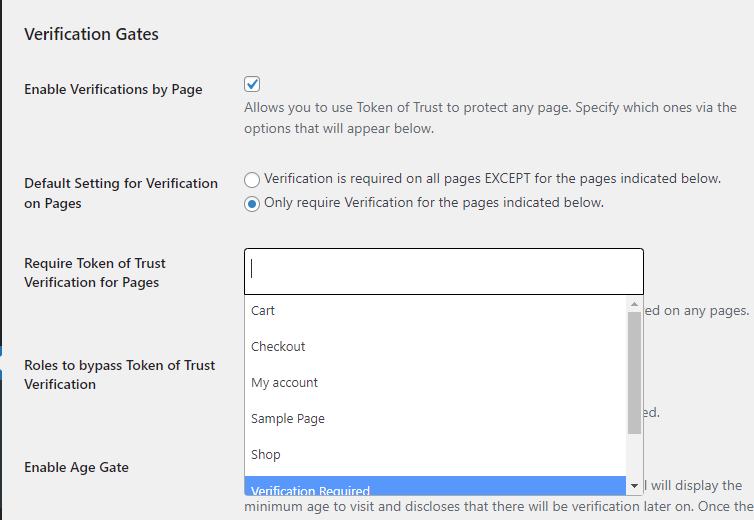Select the Shop page option

point(265,455)
